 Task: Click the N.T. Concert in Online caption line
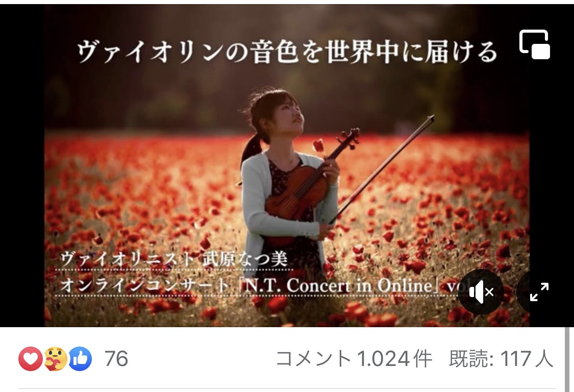click(x=264, y=285)
